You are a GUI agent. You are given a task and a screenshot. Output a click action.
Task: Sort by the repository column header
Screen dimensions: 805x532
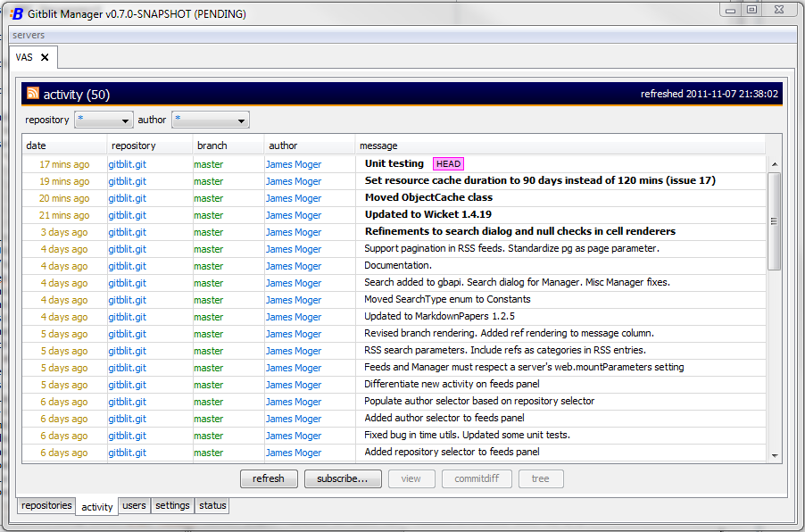tap(150, 145)
